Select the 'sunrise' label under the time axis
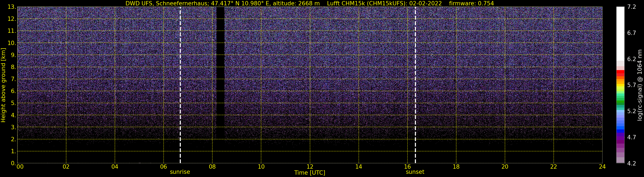 click(180, 172)
